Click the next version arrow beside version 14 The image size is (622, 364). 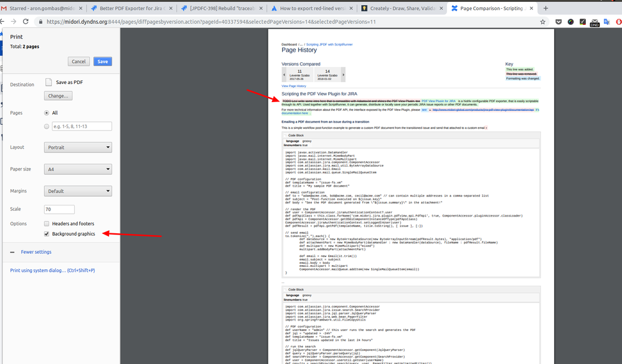point(343,75)
